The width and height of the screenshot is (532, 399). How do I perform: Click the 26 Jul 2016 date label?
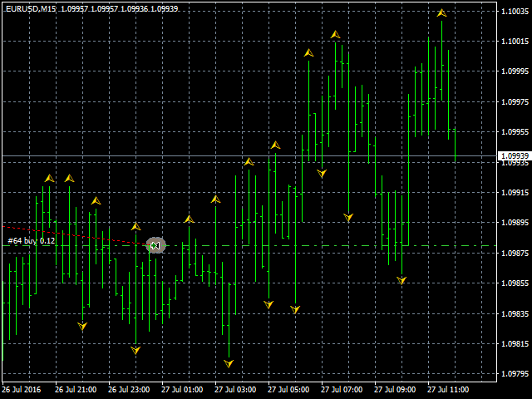[x=22, y=389]
